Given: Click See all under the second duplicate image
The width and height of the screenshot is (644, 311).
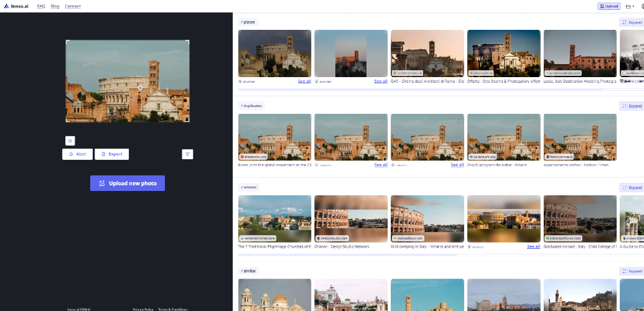Looking at the screenshot, I should point(381,165).
